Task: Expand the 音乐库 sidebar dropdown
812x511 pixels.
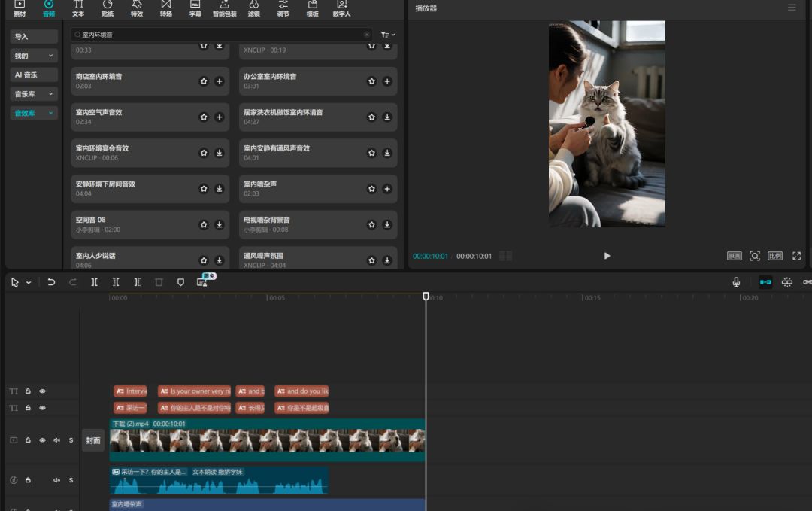Action: pos(33,93)
